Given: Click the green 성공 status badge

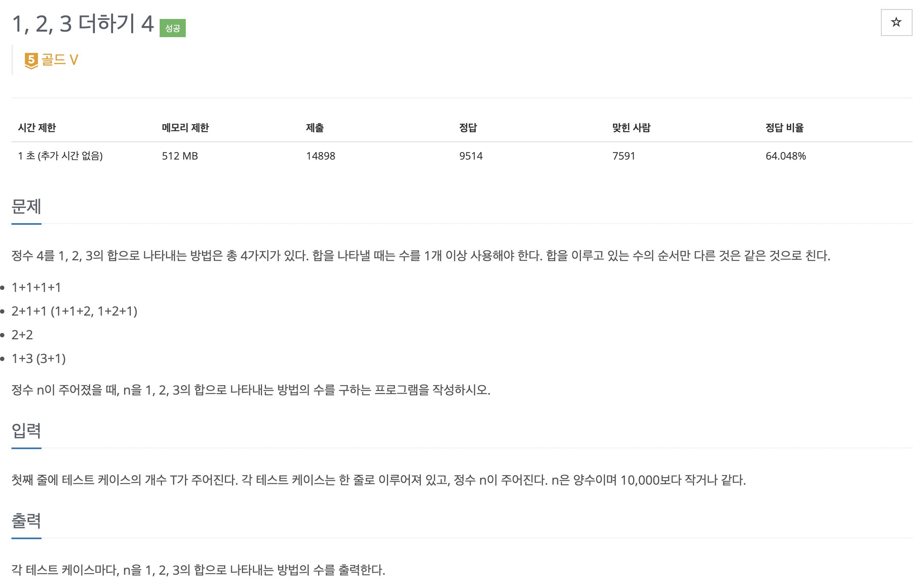Looking at the screenshot, I should point(172,28).
